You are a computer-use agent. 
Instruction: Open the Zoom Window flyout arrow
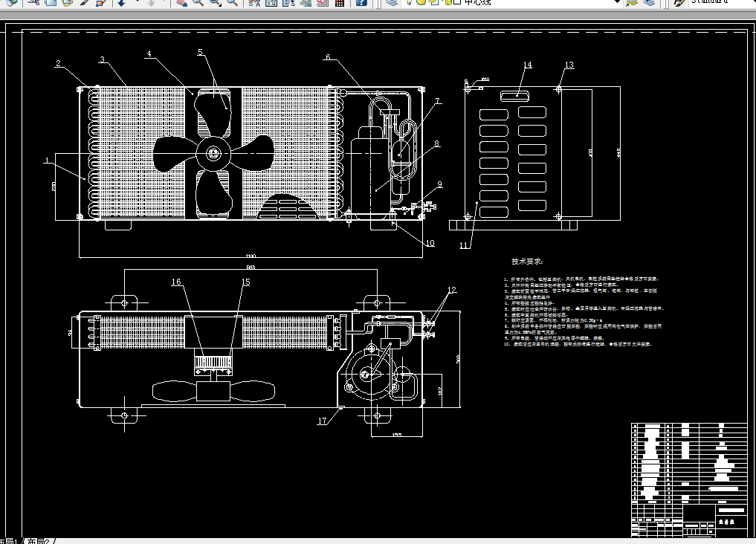pos(220,4)
